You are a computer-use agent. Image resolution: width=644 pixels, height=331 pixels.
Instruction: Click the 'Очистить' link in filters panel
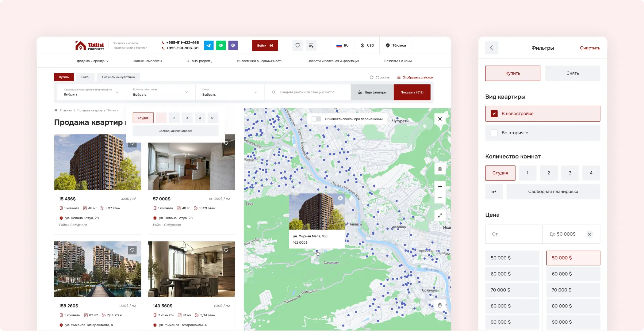tap(590, 48)
